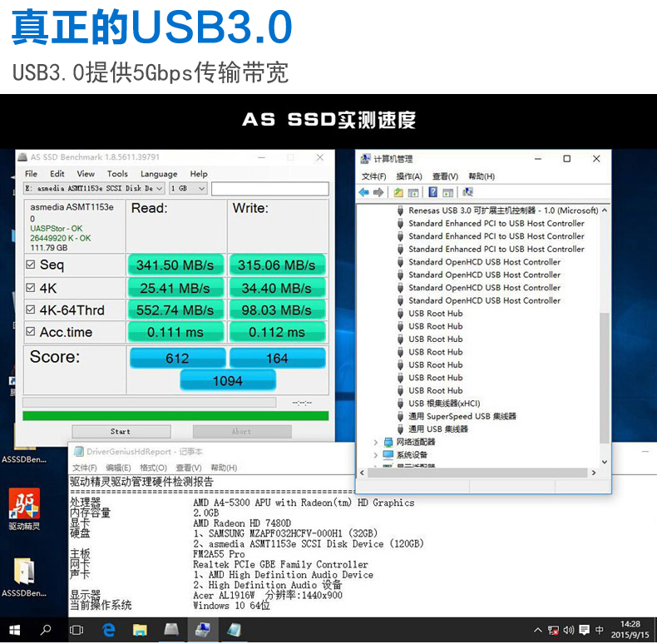
Task: Click the total score 1094 box
Action: [228, 381]
